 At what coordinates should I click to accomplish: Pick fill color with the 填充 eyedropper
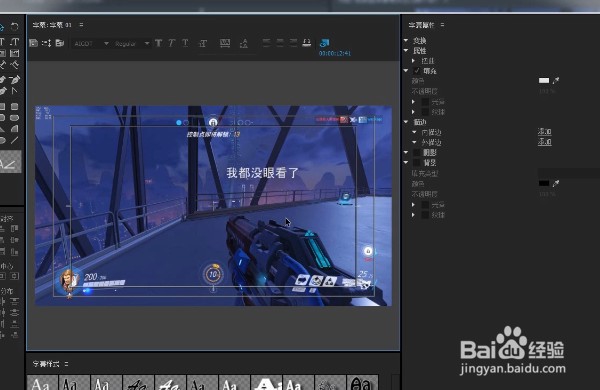tap(556, 80)
